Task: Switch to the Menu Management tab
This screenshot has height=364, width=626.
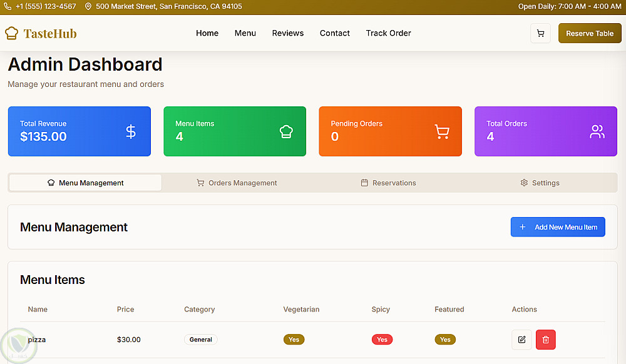Action: click(x=85, y=183)
